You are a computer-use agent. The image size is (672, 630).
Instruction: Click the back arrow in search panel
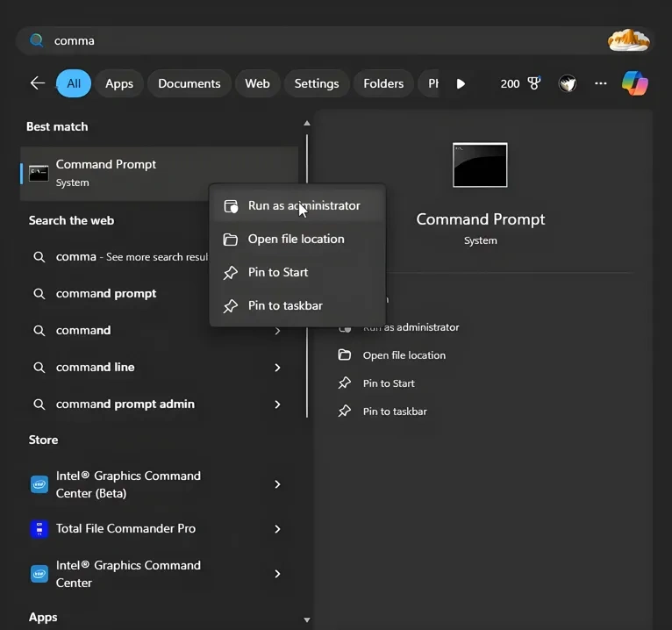(x=38, y=83)
